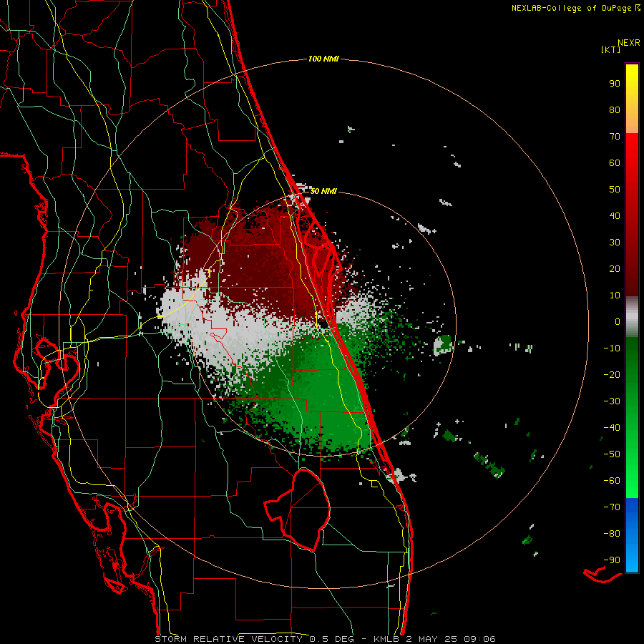
Task: Click the NEXR label above the scale
Action: tap(629, 43)
